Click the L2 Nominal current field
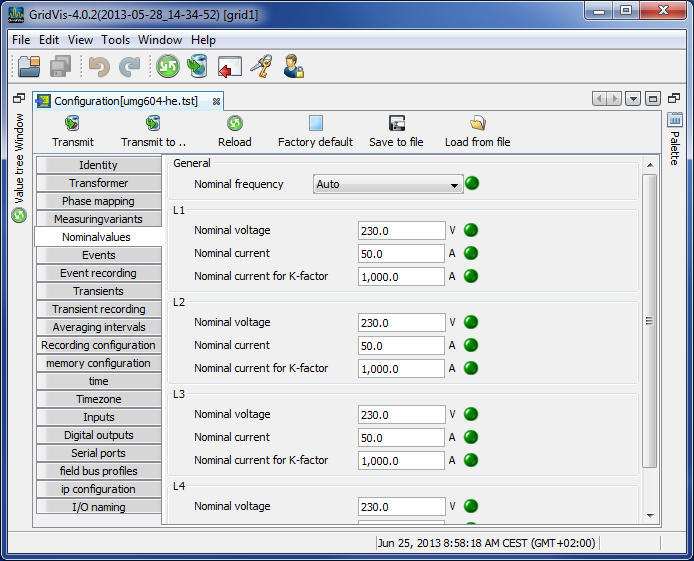The image size is (694, 561). [x=401, y=346]
